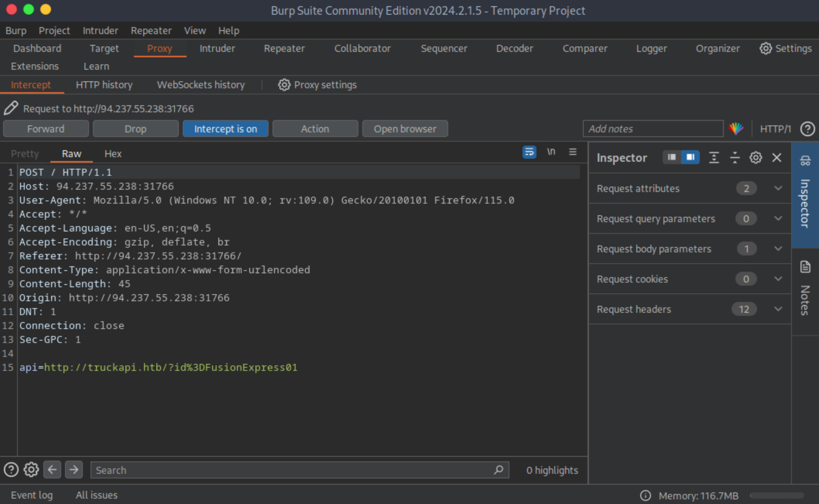Toggle word wrap in message editor

point(529,152)
